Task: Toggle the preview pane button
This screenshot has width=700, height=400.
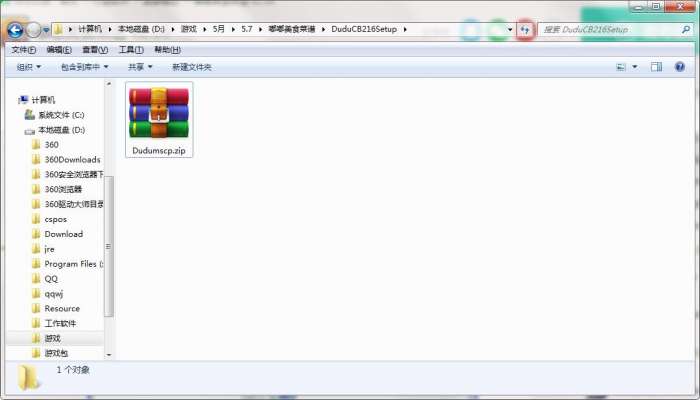Action: tap(656, 67)
